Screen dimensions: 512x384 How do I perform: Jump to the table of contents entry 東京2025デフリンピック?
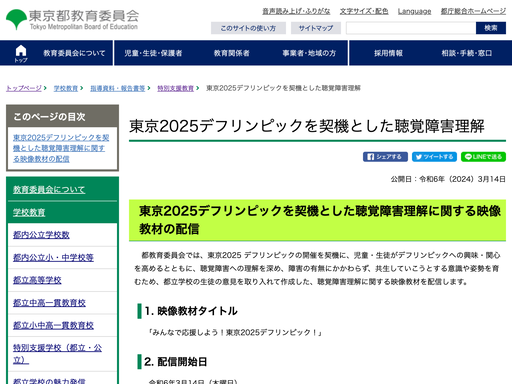tap(61, 148)
